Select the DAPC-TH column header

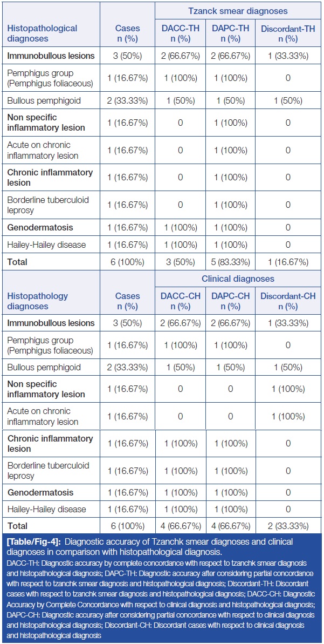click(234, 33)
